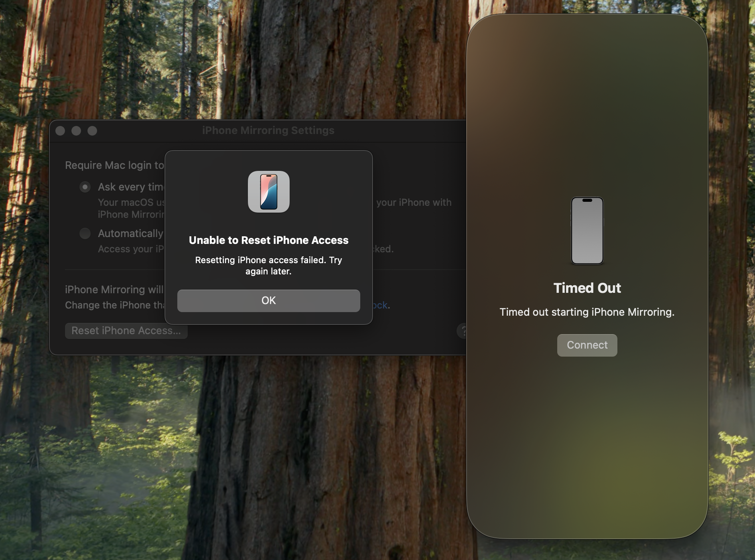Click Connect in the iPhone Mirroring window

click(587, 345)
